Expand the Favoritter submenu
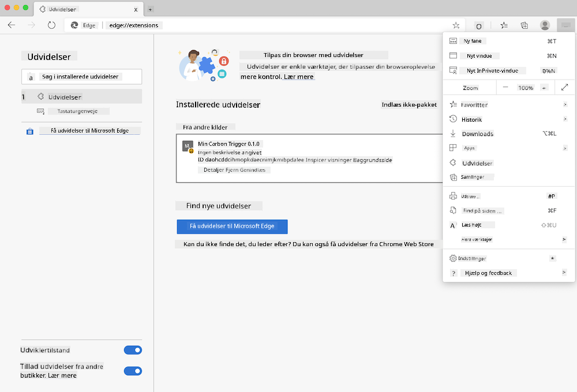 564,104
